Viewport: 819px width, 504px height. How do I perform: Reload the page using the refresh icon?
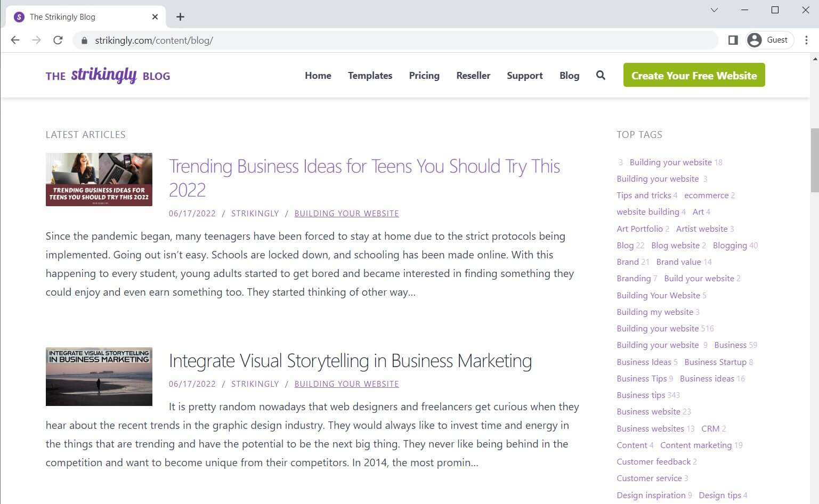(58, 40)
